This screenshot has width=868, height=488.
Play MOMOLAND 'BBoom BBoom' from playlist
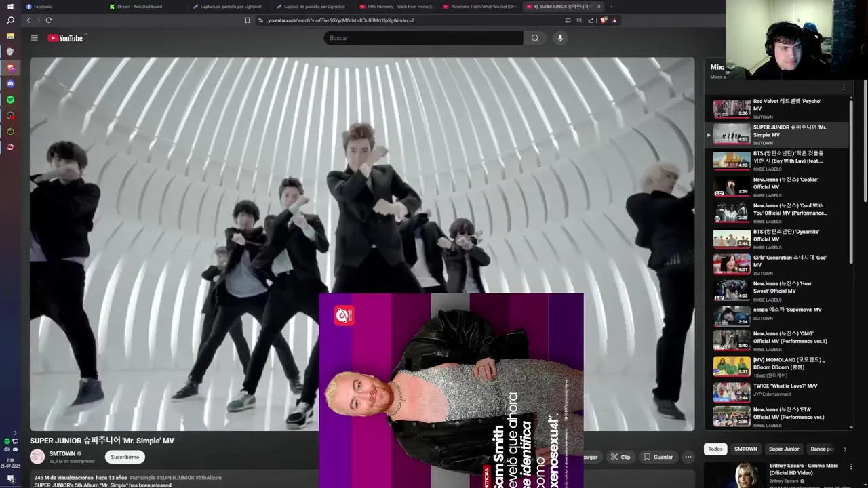click(778, 366)
